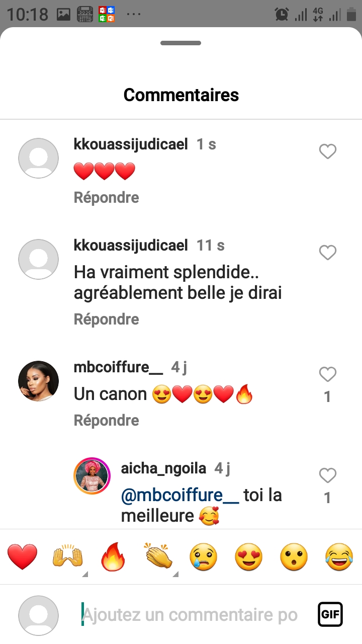This screenshot has width=362, height=644.
Task: Insert the surprised face emoji
Action: click(x=294, y=557)
